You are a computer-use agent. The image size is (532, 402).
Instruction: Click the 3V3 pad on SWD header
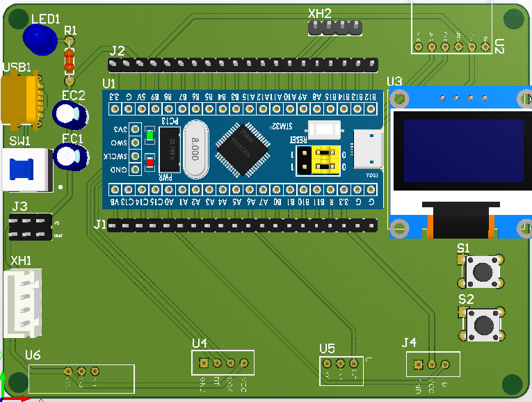coord(136,129)
